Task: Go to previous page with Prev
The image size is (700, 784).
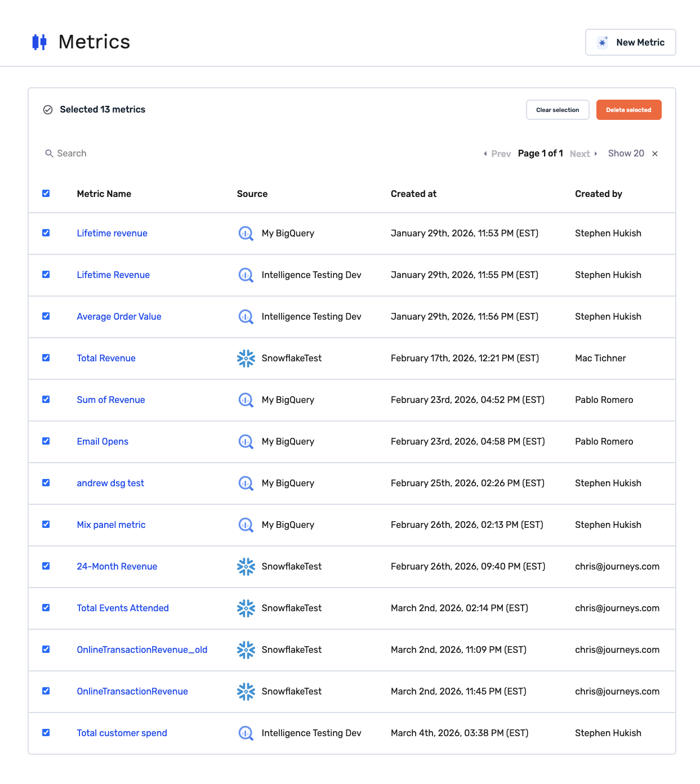Action: 497,154
